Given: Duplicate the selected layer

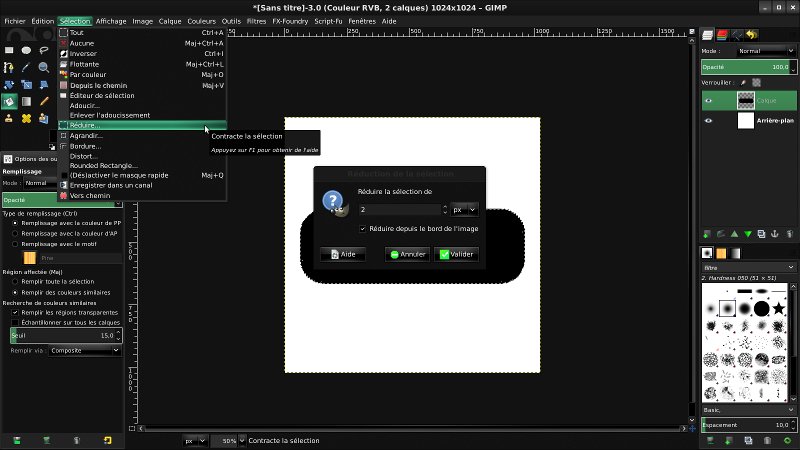Looking at the screenshot, I should click(761, 234).
